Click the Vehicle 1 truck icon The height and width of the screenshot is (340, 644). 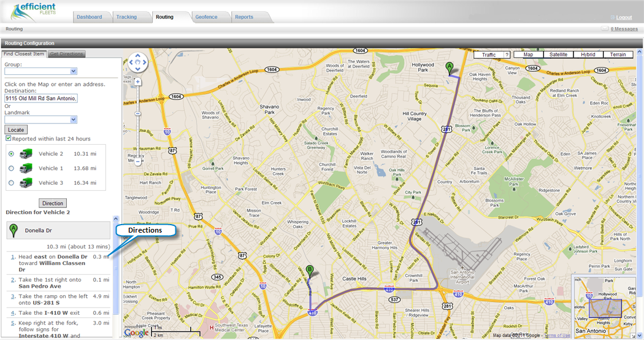point(26,168)
